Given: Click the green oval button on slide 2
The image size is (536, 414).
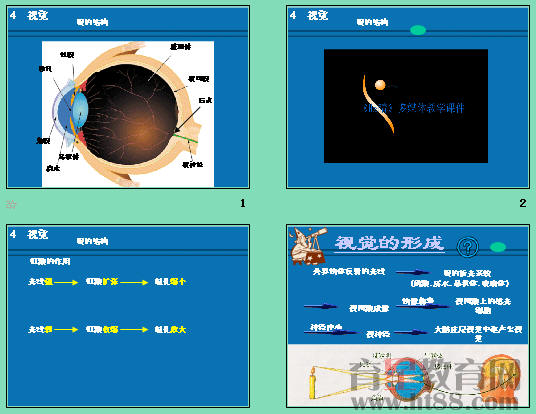Looking at the screenshot, I should [x=418, y=30].
